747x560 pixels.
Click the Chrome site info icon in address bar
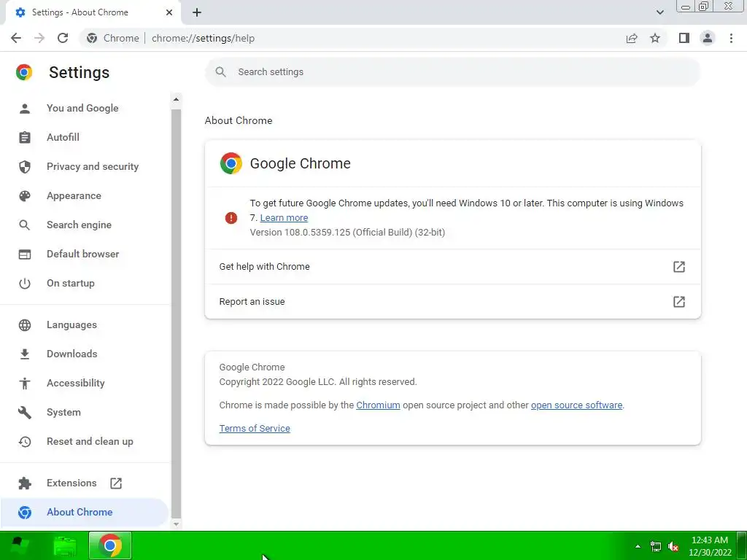pos(92,38)
